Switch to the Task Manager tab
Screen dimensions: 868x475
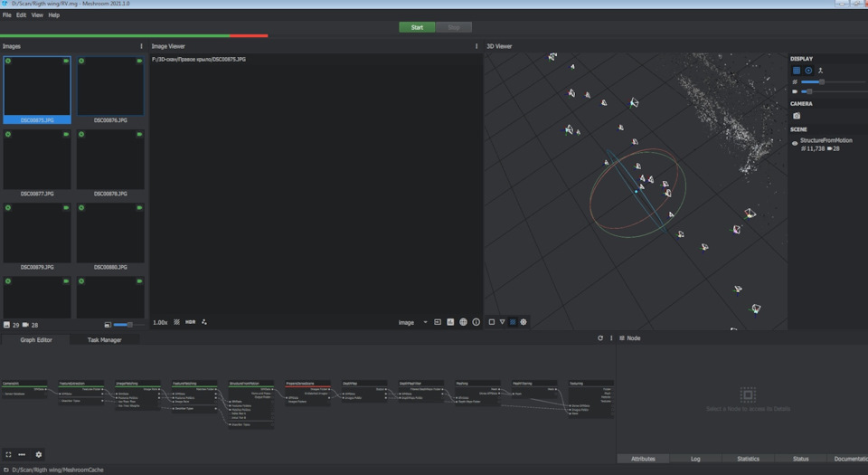(x=104, y=340)
